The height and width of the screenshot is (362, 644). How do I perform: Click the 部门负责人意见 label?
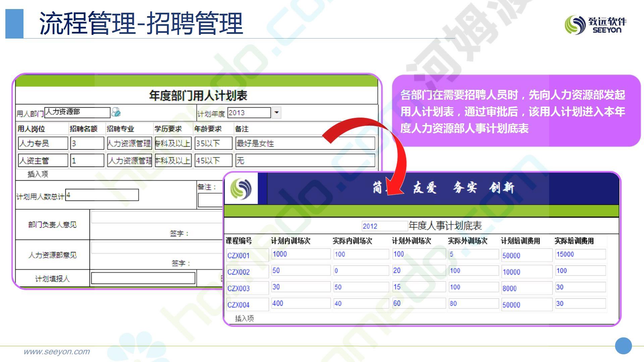(x=52, y=225)
